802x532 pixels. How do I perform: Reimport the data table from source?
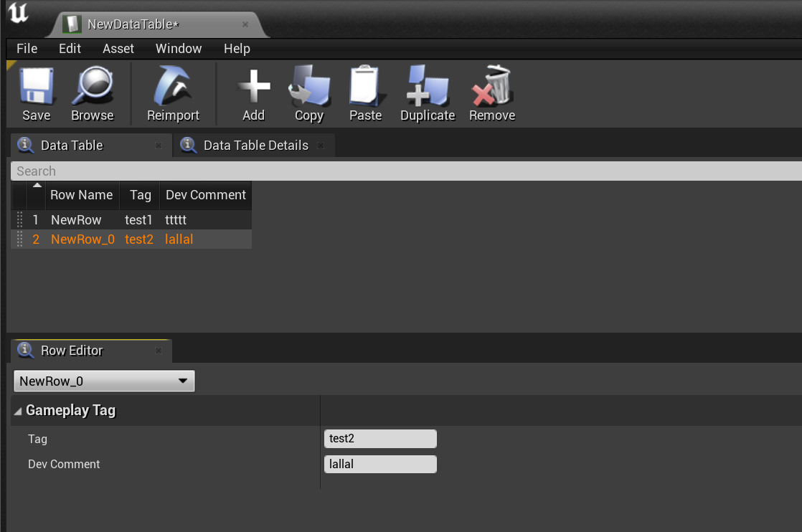point(173,86)
